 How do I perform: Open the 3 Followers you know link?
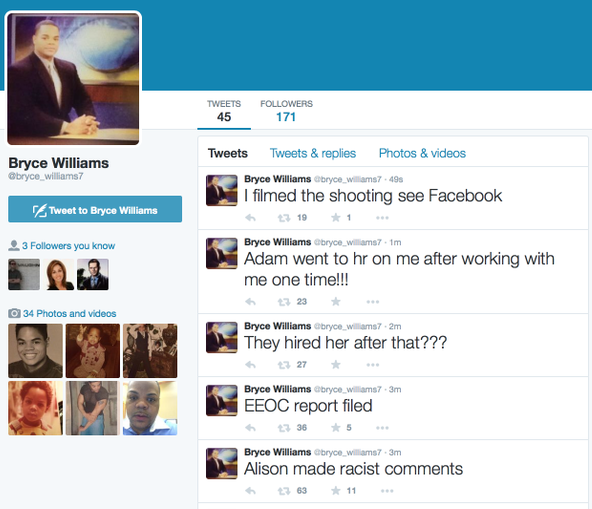68,246
